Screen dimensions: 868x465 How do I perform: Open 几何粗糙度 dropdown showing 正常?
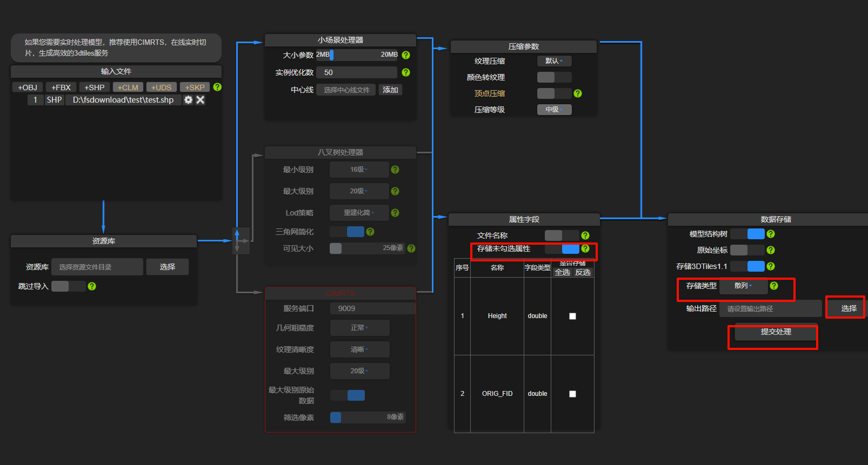(360, 328)
